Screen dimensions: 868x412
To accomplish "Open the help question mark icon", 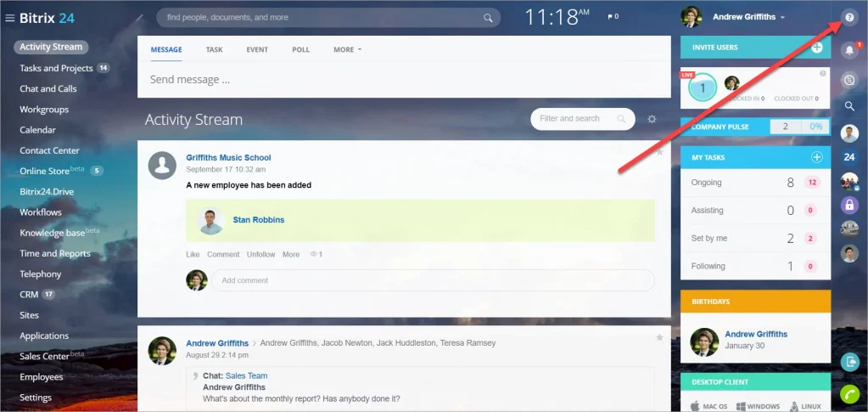I will pos(849,17).
